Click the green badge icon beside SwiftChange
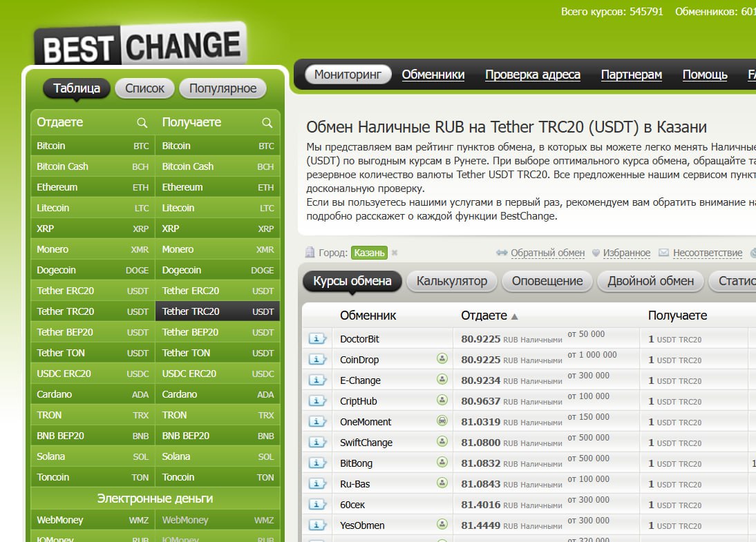The height and width of the screenshot is (542, 756). pos(442,441)
